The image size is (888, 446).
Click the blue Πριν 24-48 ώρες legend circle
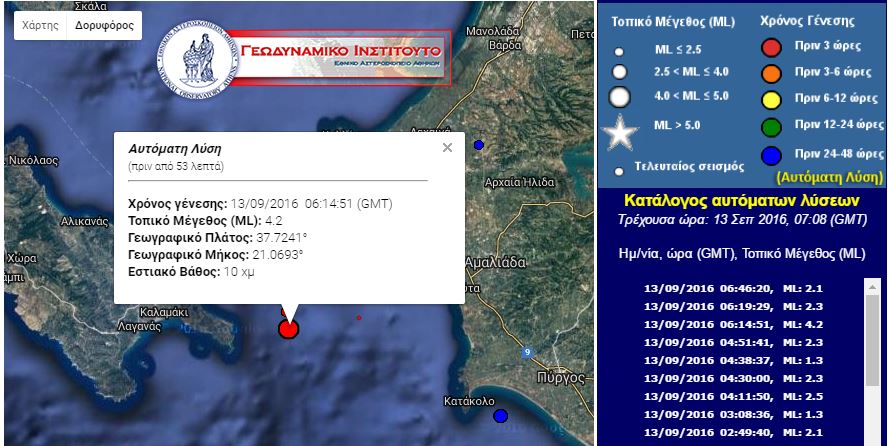(x=770, y=153)
